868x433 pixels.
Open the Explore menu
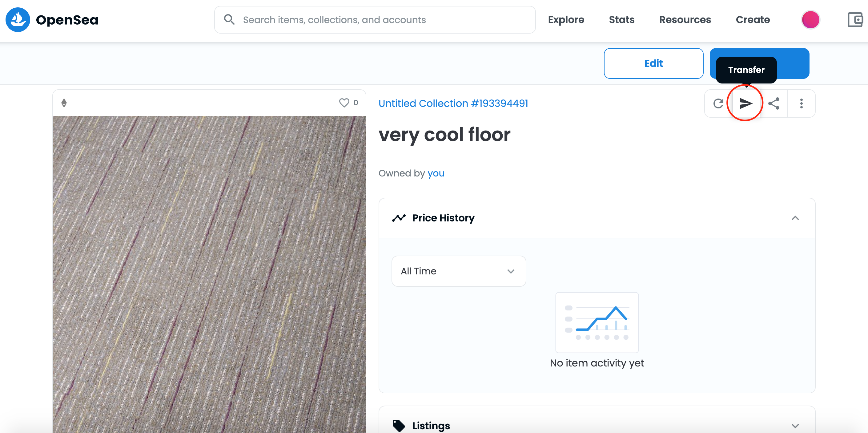click(566, 20)
